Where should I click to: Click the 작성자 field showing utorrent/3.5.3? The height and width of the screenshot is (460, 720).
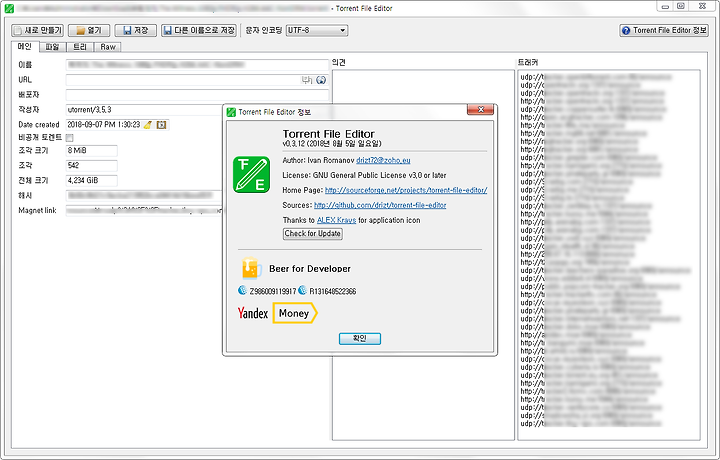point(144,110)
